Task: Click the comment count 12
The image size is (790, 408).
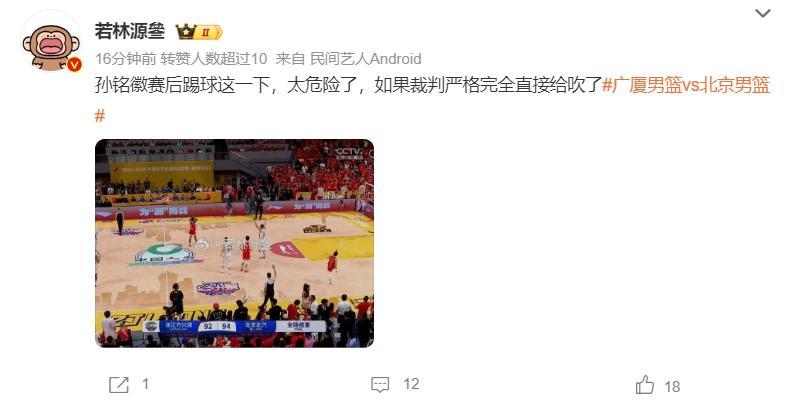Action: coord(411,384)
